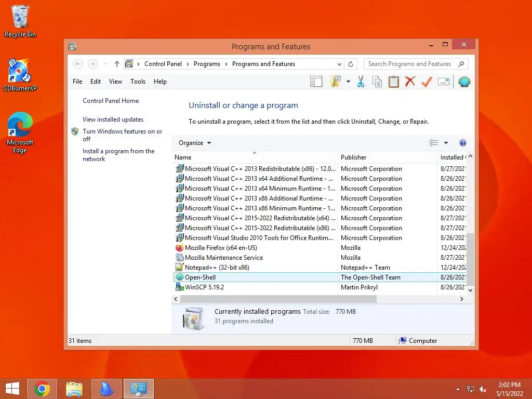Sort by the Installed On column header
The height and width of the screenshot is (399, 532).
(453, 157)
